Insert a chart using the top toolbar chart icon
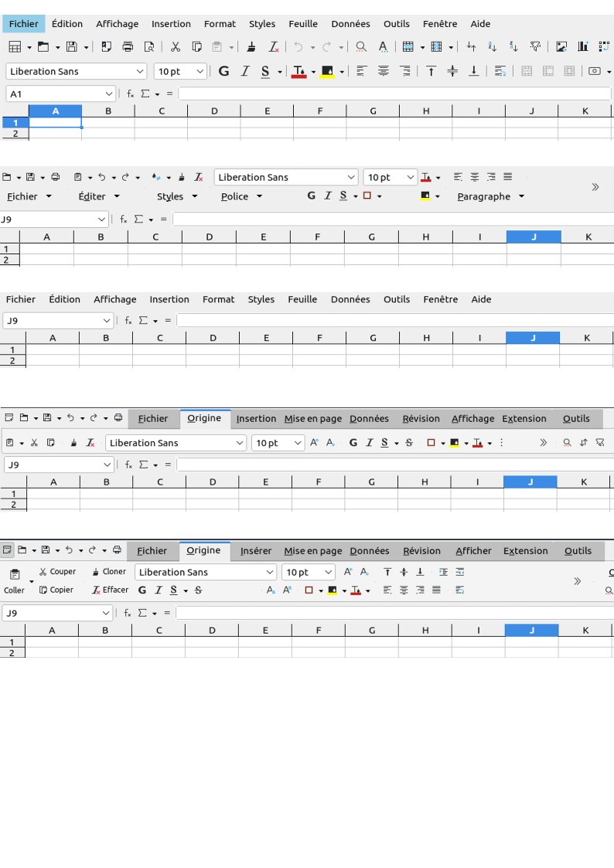This screenshot has height=868, width=614. (582, 47)
